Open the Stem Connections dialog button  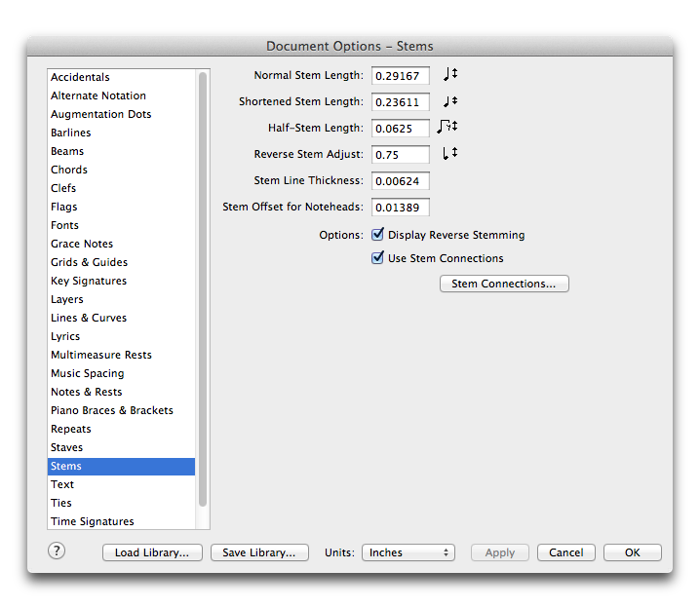coord(504,284)
